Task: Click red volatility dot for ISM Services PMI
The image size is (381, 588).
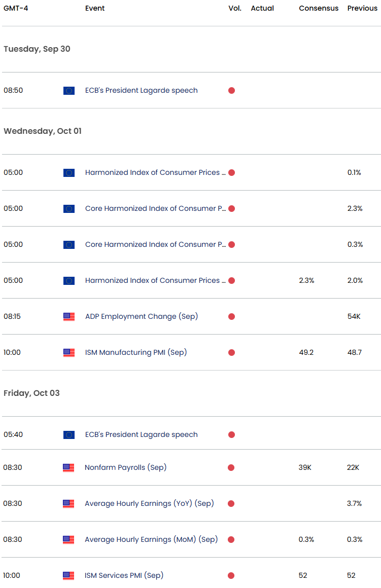Action: [231, 576]
